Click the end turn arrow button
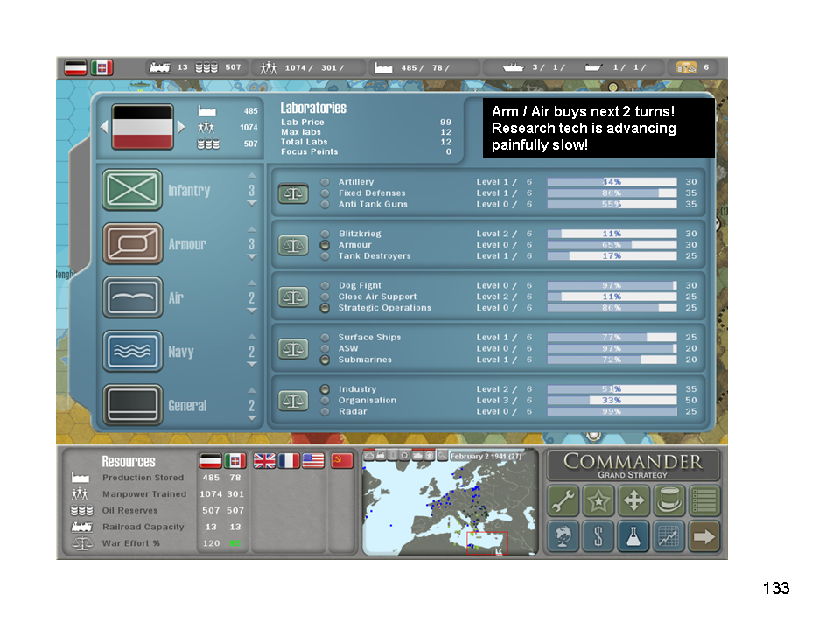840x630 pixels. (x=703, y=536)
